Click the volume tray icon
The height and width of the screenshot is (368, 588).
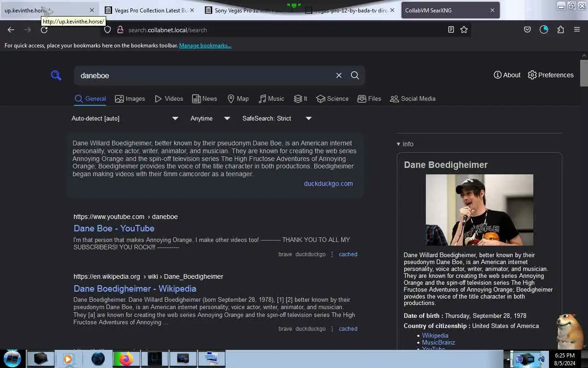click(542, 359)
